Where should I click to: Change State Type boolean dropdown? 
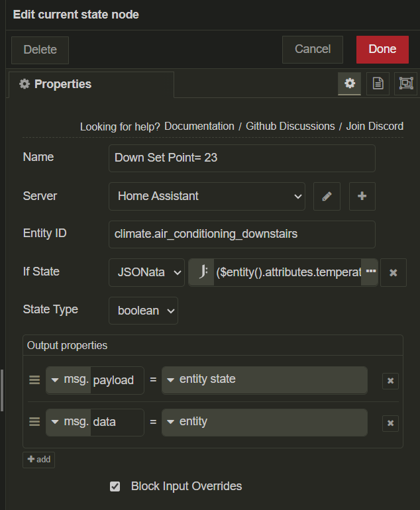coord(143,311)
